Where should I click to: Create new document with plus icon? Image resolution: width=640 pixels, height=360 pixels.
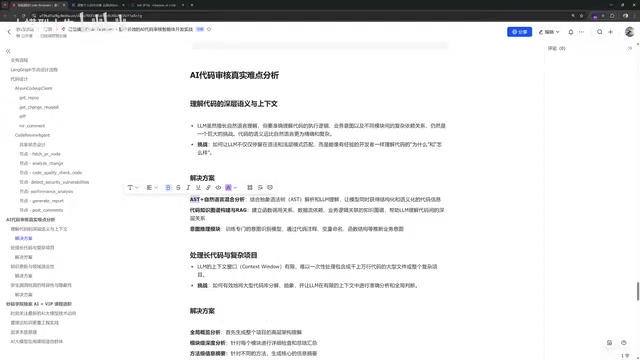point(611,32)
